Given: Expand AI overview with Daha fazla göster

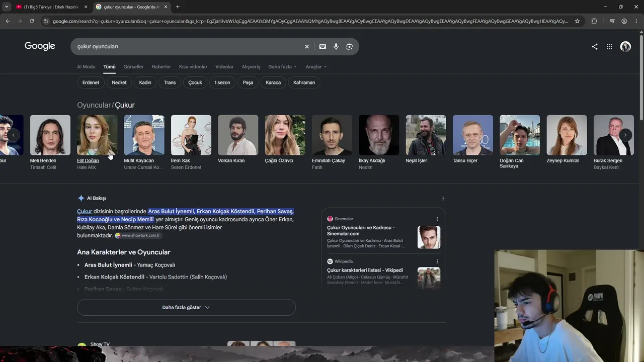Looking at the screenshot, I should tap(186, 307).
